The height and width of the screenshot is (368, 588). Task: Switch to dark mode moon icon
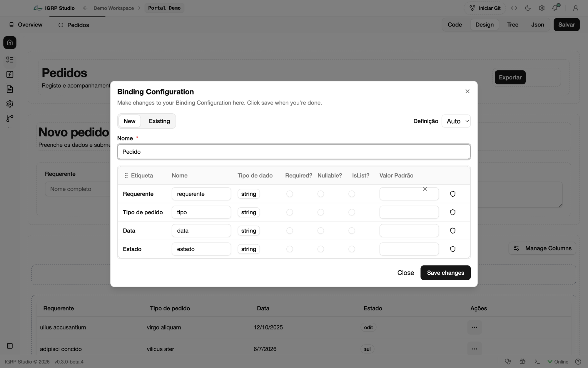(528, 8)
